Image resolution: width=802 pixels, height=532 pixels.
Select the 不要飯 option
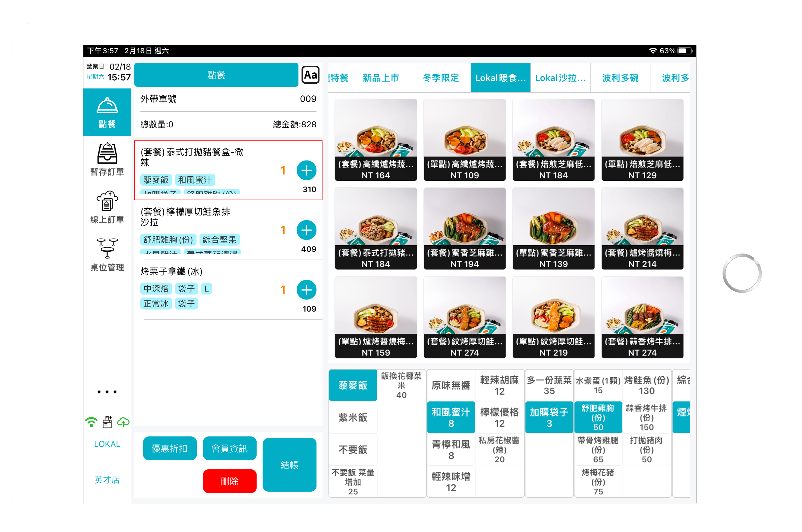(x=353, y=450)
